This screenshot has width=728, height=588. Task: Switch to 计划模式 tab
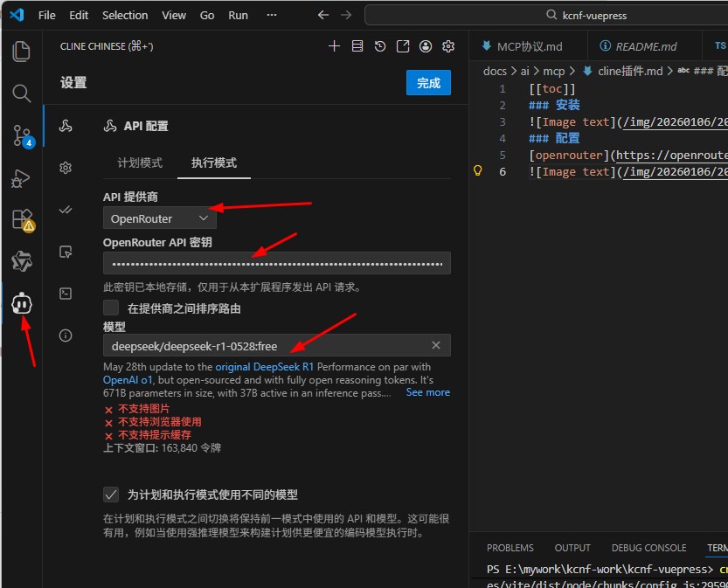click(140, 163)
